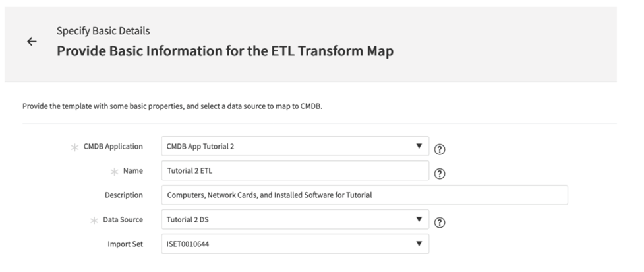The image size is (644, 272).
Task: Select the Name field label
Action: pyautogui.click(x=132, y=171)
